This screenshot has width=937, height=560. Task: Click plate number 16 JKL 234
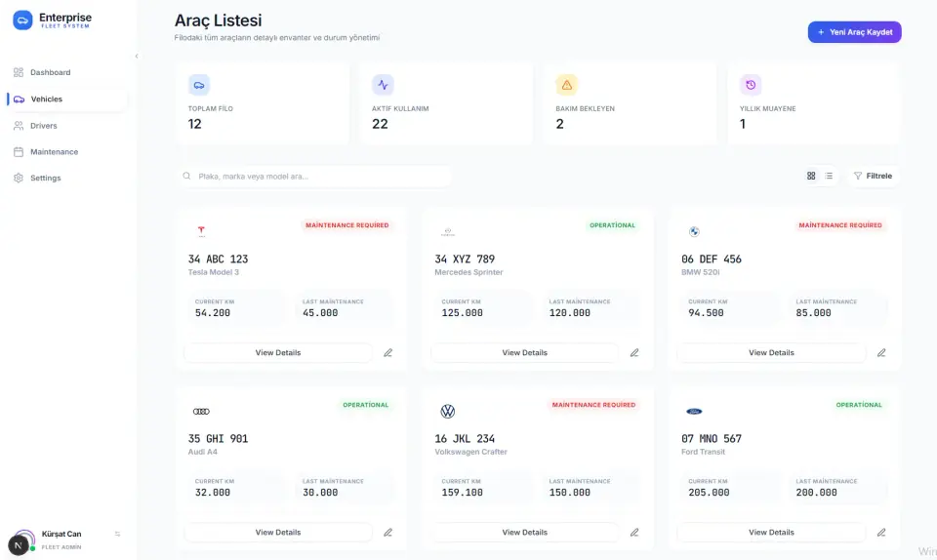465,439
